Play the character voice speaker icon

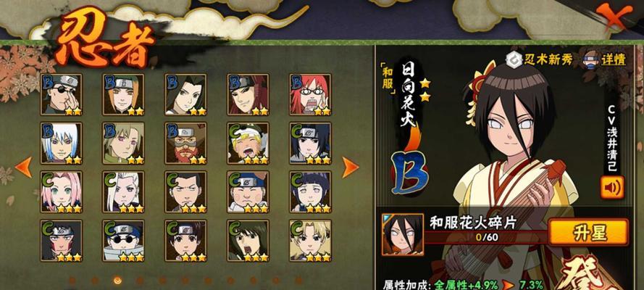point(612,187)
